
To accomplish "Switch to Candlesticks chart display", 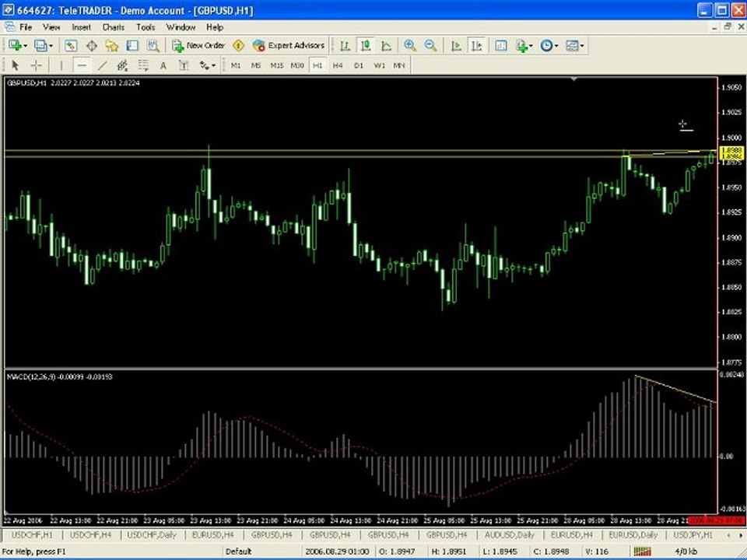I will [x=366, y=46].
